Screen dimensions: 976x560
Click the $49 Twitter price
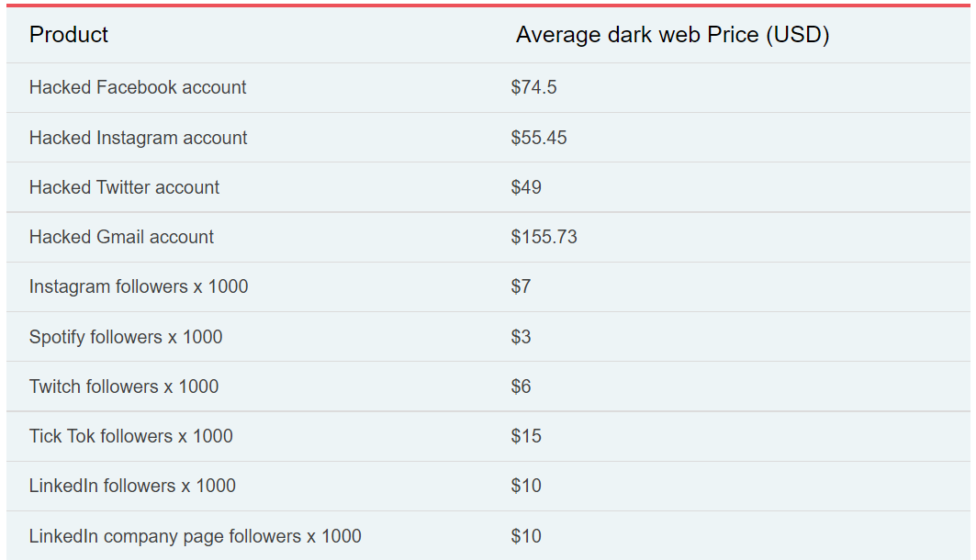(526, 187)
